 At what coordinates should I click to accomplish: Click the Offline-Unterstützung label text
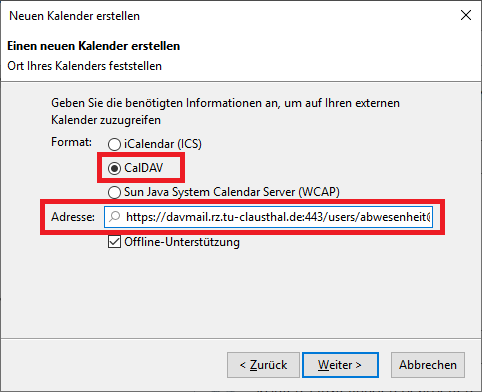point(182,242)
